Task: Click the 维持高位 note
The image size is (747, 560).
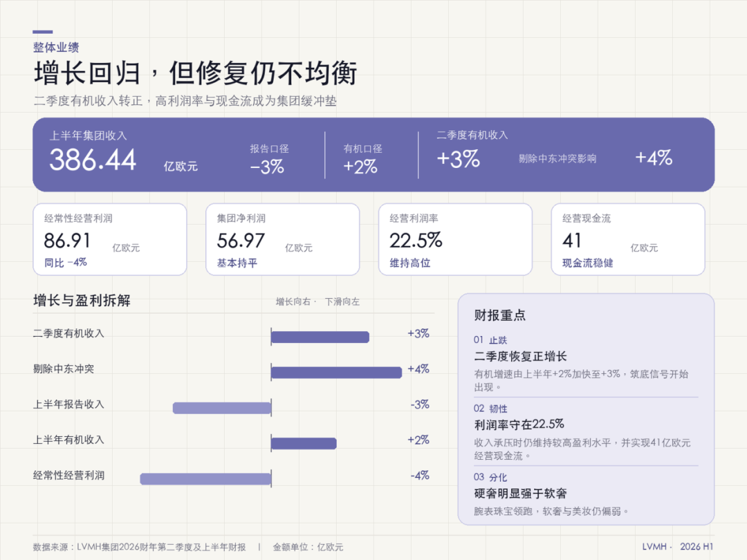Action: pyautogui.click(x=410, y=263)
